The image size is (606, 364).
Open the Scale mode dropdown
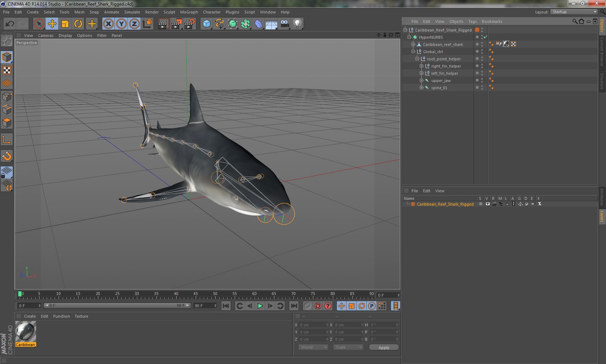(348, 347)
